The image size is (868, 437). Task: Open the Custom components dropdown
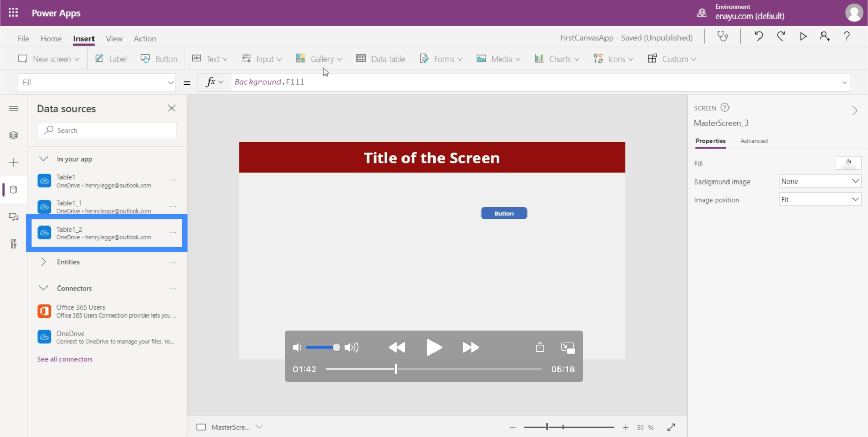[672, 59]
